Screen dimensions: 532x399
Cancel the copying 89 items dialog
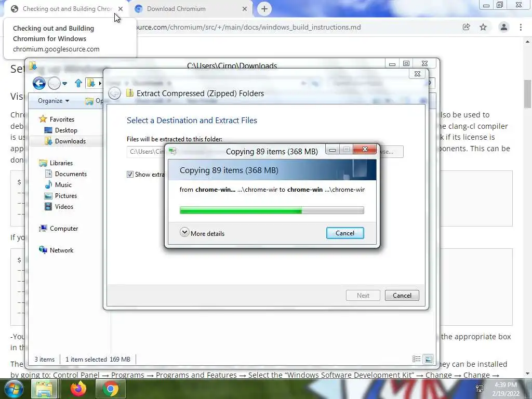345,233
